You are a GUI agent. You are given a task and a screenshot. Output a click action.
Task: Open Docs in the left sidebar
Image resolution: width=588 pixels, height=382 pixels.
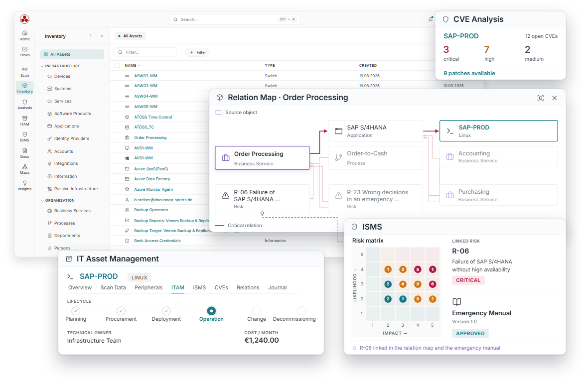point(25,153)
